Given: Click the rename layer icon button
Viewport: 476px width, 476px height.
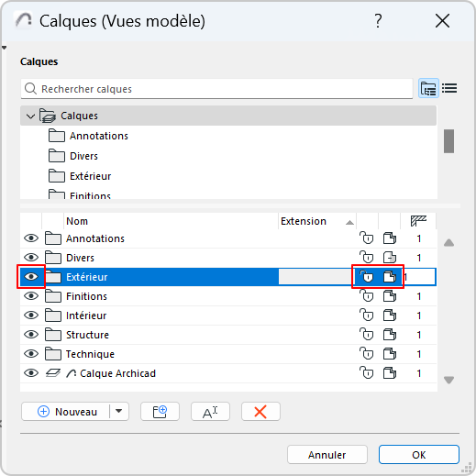Looking at the screenshot, I should (x=210, y=412).
